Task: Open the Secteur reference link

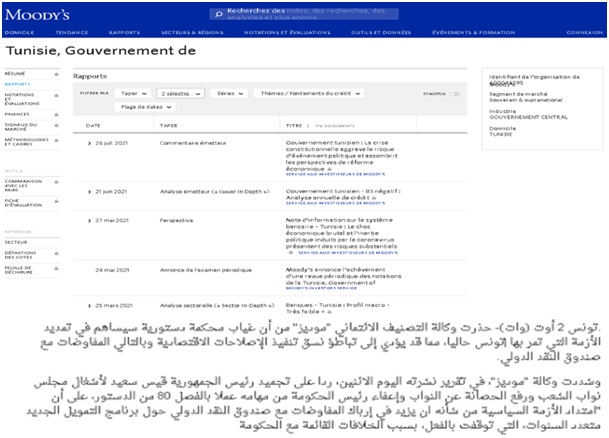Action: click(16, 242)
